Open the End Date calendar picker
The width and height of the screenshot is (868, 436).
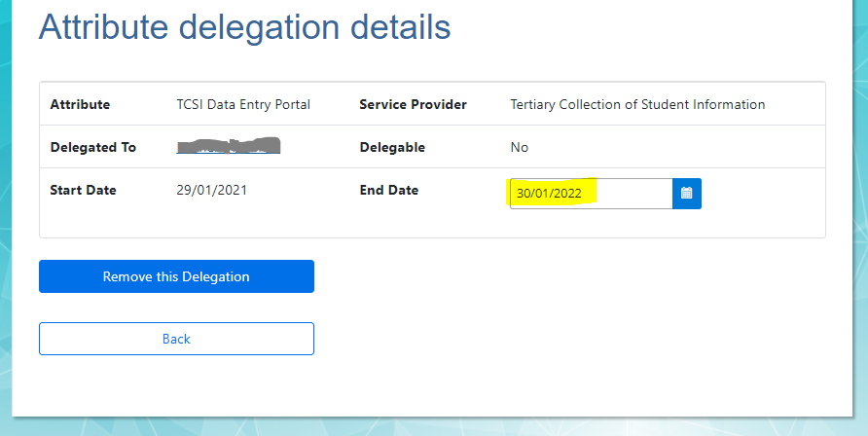pyautogui.click(x=686, y=194)
